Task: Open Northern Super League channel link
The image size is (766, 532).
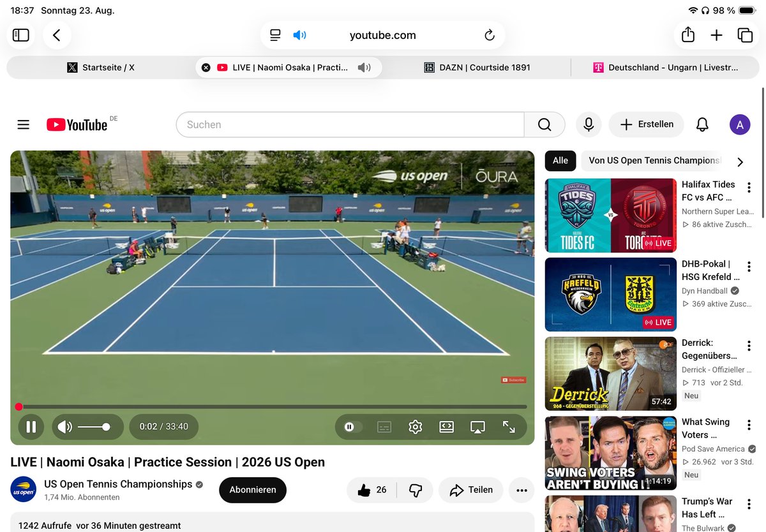Action: click(717, 211)
